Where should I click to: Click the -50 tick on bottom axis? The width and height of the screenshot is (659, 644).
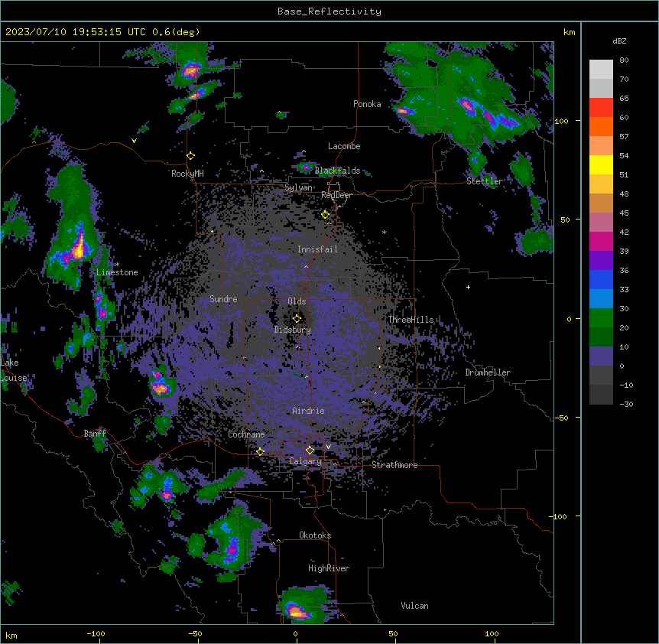point(195,633)
